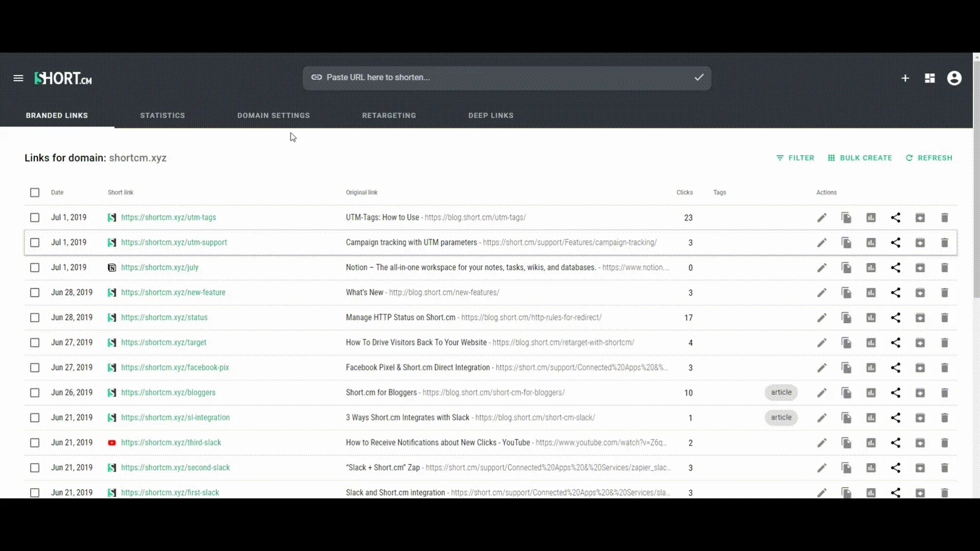
Task: Open the hamburger navigation menu
Action: click(18, 78)
